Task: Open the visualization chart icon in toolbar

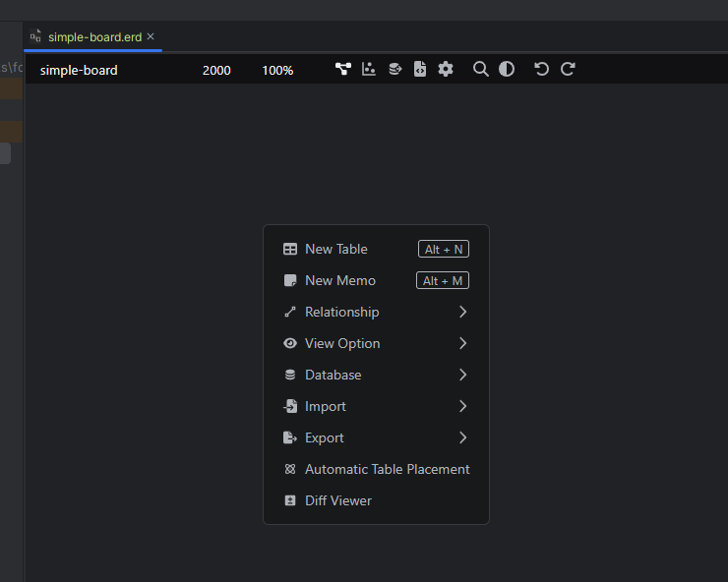Action: pyautogui.click(x=369, y=69)
